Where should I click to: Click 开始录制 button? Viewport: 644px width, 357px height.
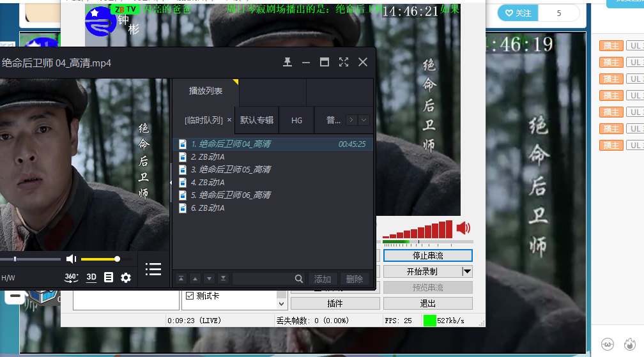[x=422, y=271]
